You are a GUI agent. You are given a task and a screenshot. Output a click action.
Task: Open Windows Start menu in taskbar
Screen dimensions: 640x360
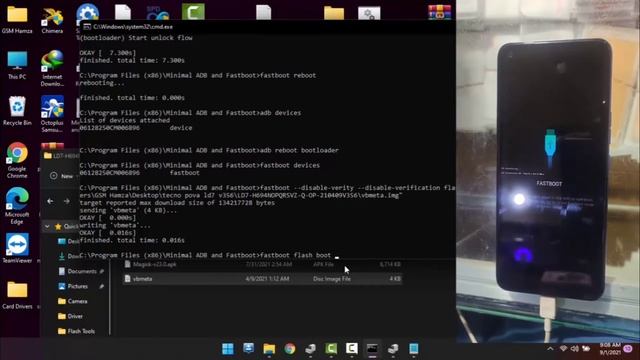[x=228, y=349]
